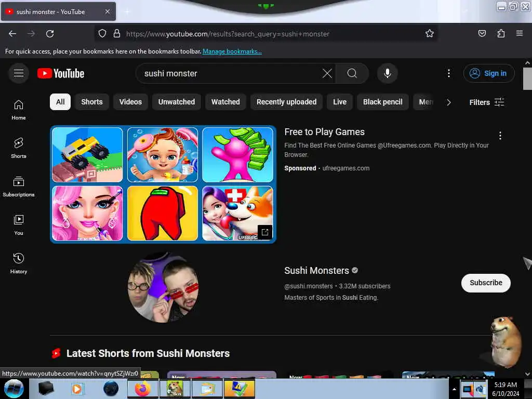Open the ad's three-dot options menu

click(500, 136)
